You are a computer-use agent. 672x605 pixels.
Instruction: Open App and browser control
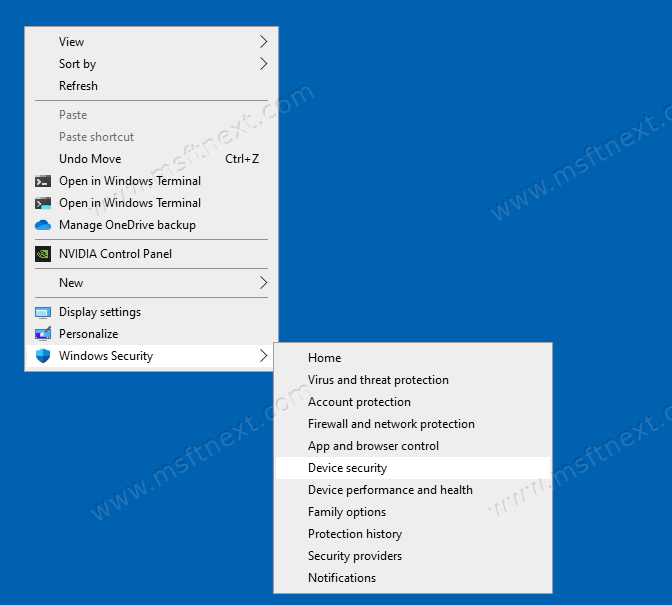(413, 446)
